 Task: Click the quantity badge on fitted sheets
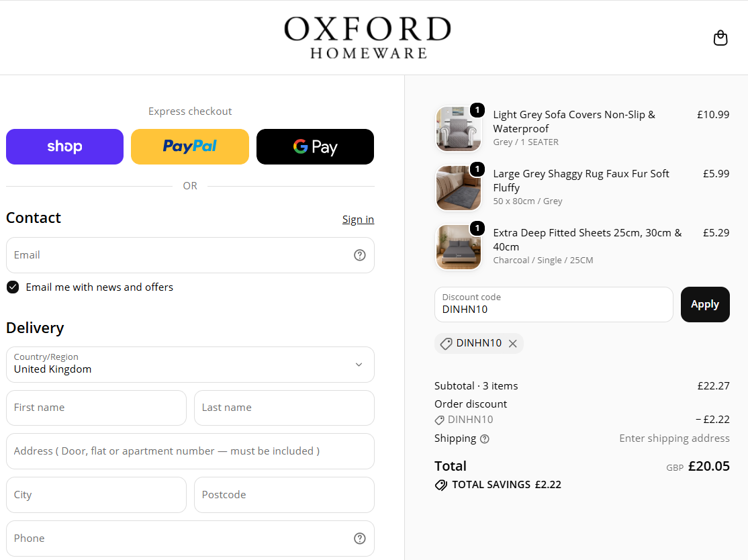(477, 228)
